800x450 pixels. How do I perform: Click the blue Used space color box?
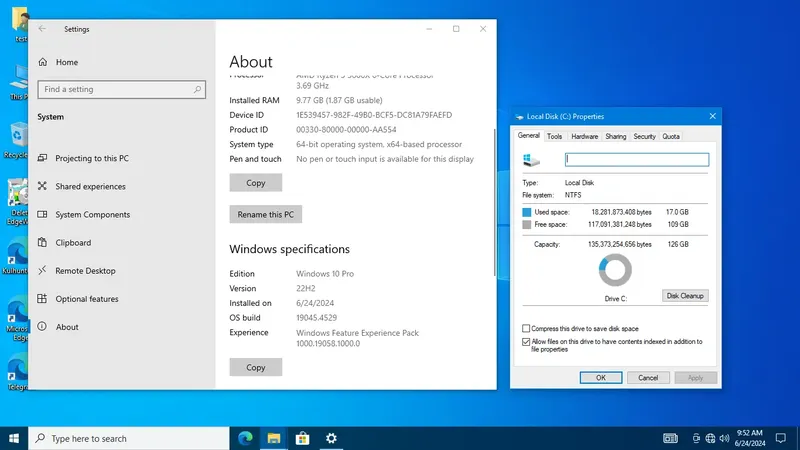(527, 212)
